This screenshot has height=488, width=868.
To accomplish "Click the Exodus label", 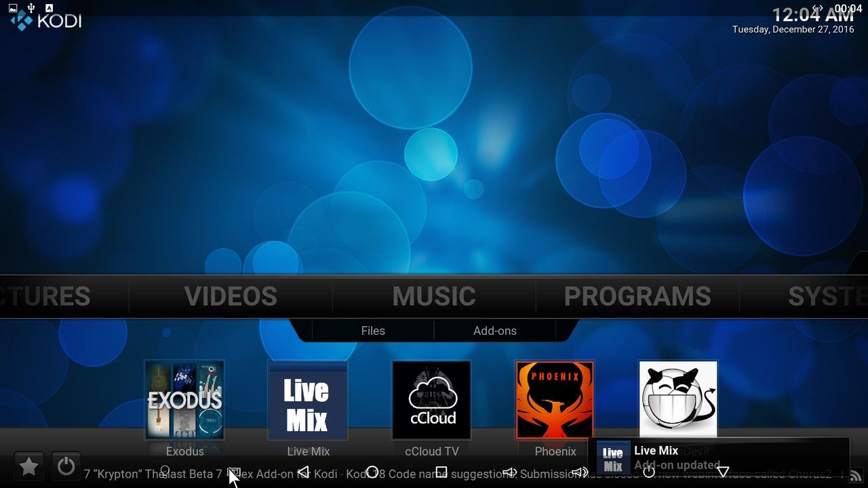I will (184, 451).
